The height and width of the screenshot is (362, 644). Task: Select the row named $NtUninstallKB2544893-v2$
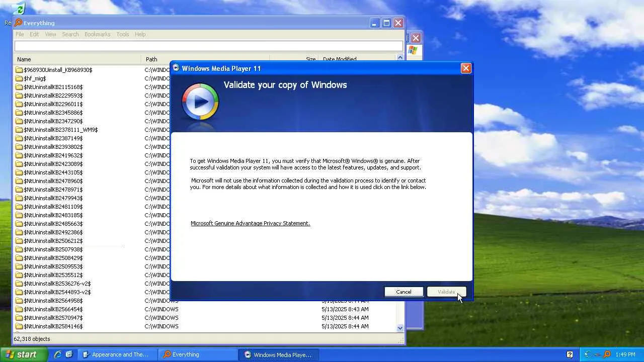click(57, 292)
